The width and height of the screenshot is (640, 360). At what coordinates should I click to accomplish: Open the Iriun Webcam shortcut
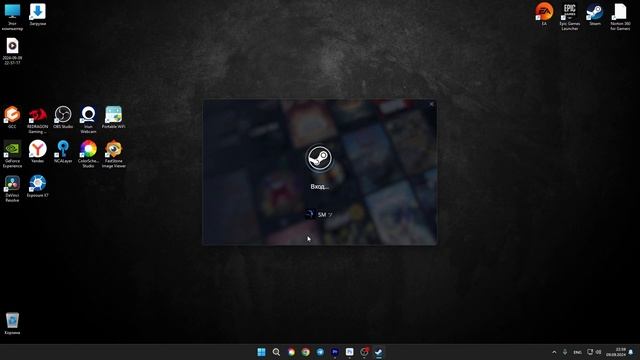[x=88, y=120]
